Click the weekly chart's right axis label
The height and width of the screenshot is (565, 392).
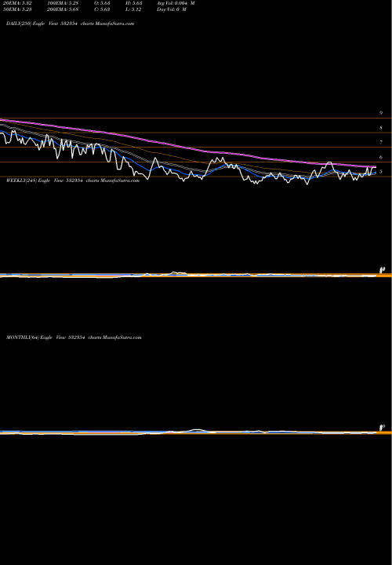pyautogui.click(x=383, y=270)
